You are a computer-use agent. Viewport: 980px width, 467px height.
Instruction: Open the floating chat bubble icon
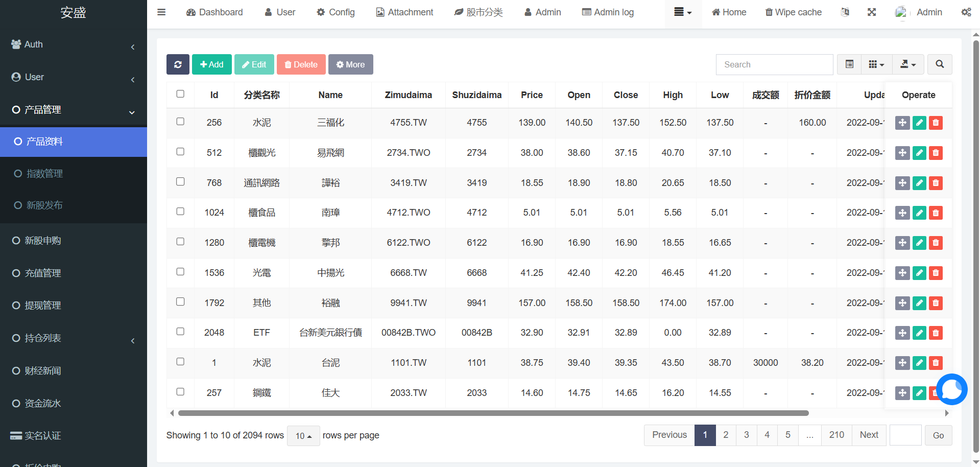tap(951, 389)
